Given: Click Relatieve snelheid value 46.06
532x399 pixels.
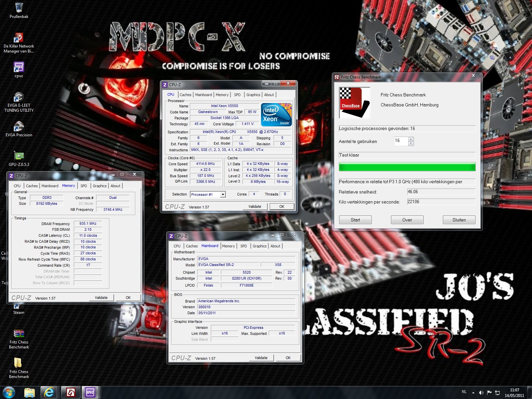Looking at the screenshot, I should click(x=441, y=192).
